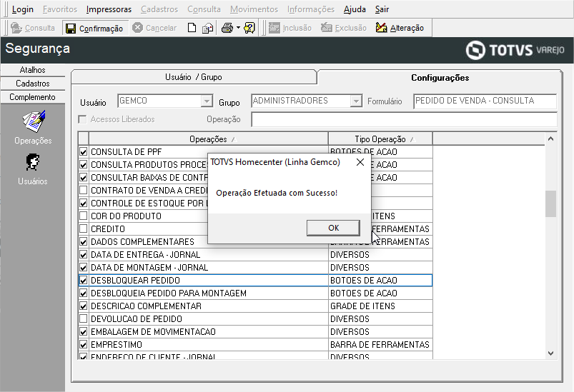574x392 pixels.
Task: Open Operações icon in sidebar
Action: point(34,121)
